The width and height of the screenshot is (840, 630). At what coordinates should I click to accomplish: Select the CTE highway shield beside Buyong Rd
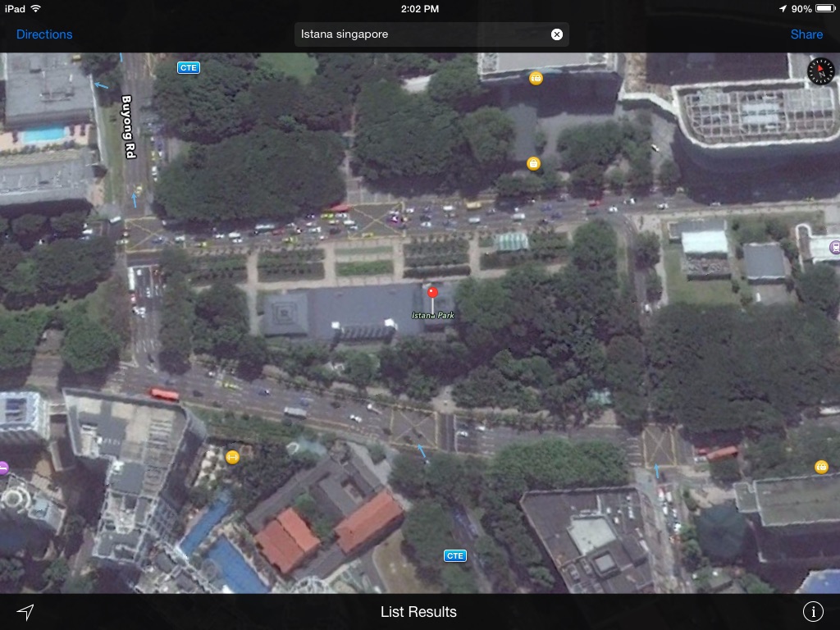click(x=189, y=67)
